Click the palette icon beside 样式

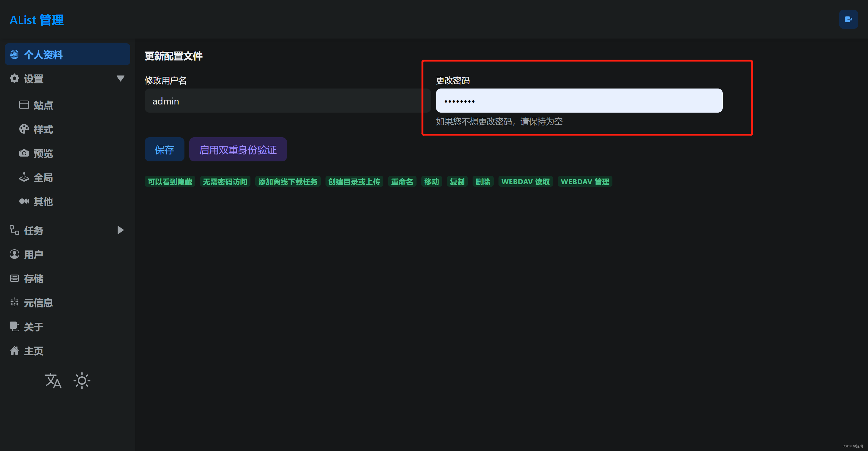pos(24,129)
